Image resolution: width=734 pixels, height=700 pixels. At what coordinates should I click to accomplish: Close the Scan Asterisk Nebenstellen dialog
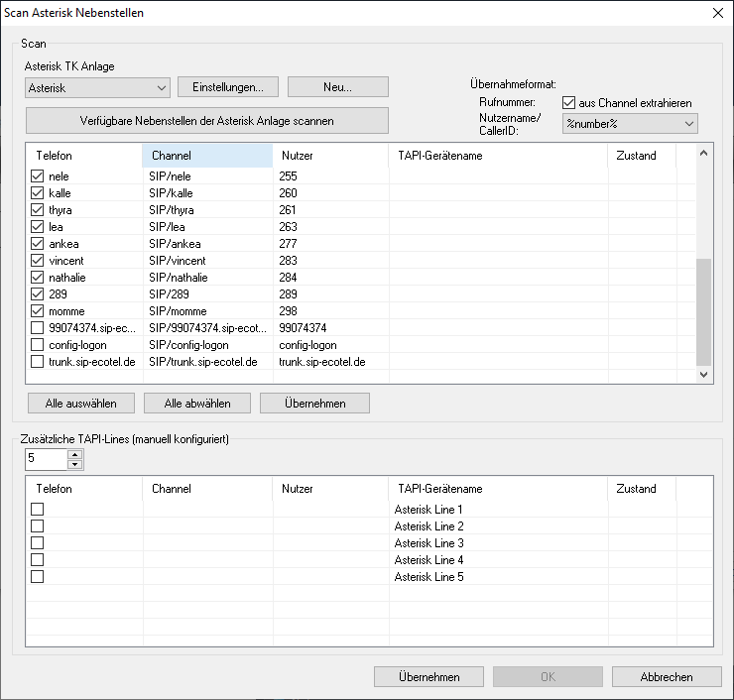[x=717, y=13]
